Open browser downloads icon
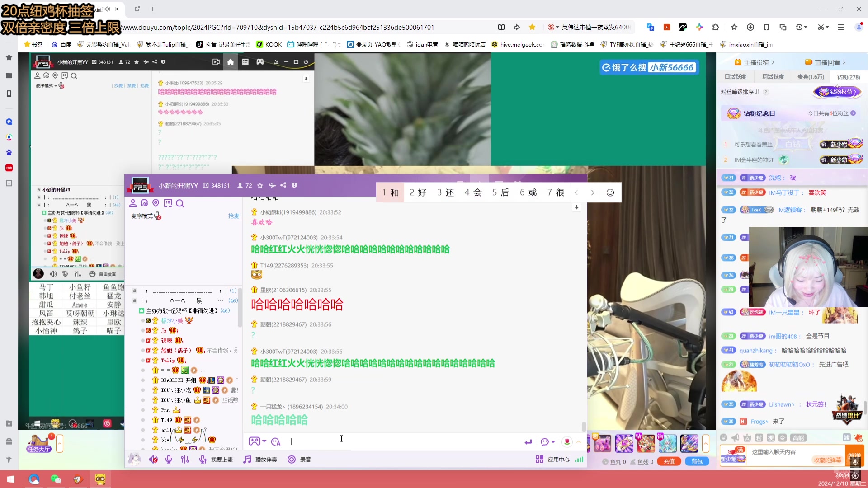Viewport: 868px width, 488px height. click(750, 27)
